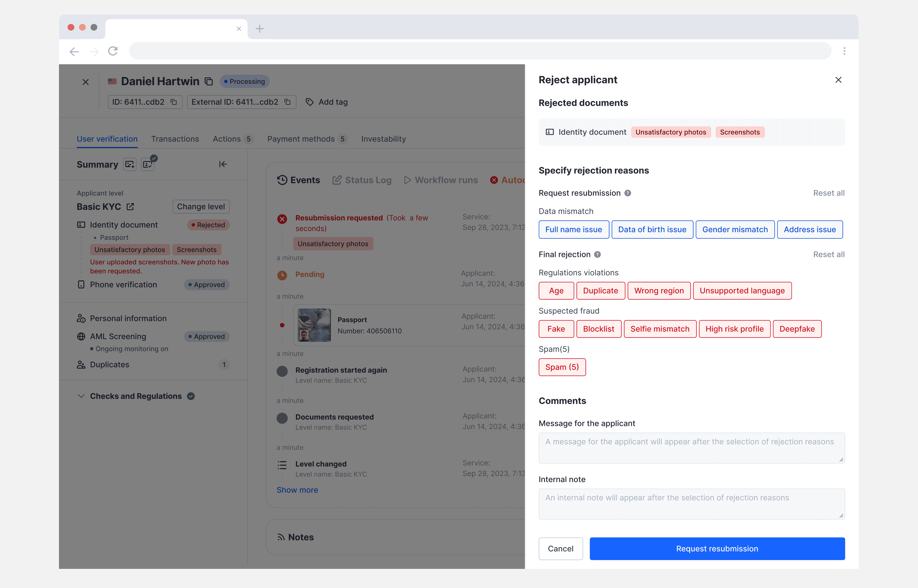Click the Internal note text field
The height and width of the screenshot is (588, 918).
pyautogui.click(x=692, y=504)
